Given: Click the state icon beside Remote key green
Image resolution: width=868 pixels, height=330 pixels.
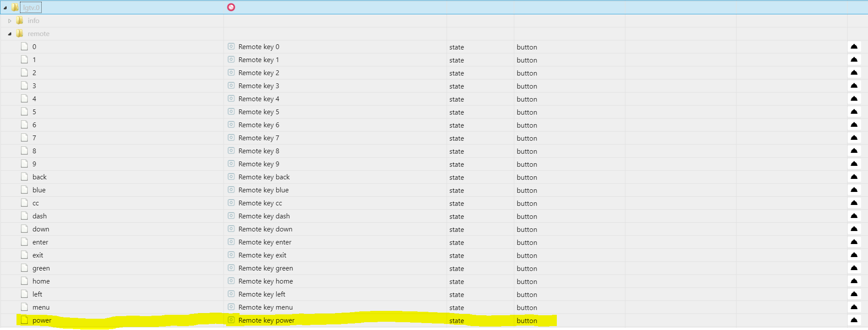Looking at the screenshot, I should [x=231, y=268].
